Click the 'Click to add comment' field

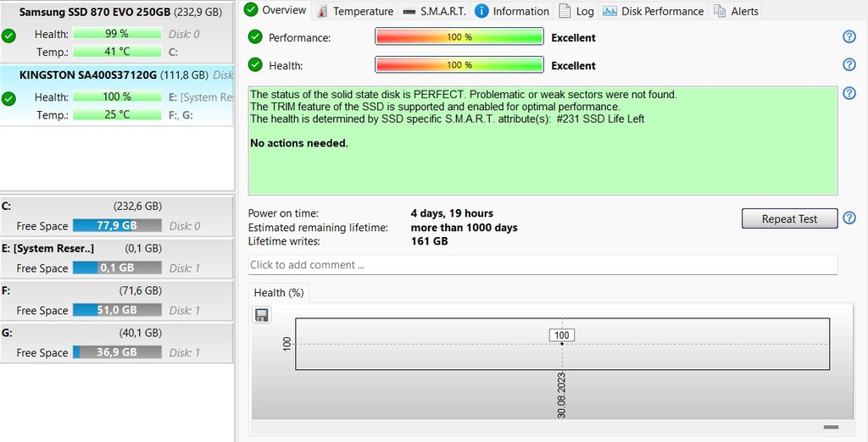tap(542, 265)
